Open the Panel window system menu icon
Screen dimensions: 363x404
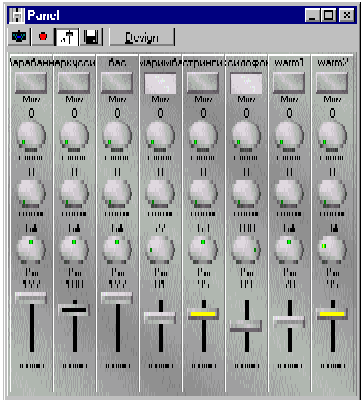coord(16,15)
